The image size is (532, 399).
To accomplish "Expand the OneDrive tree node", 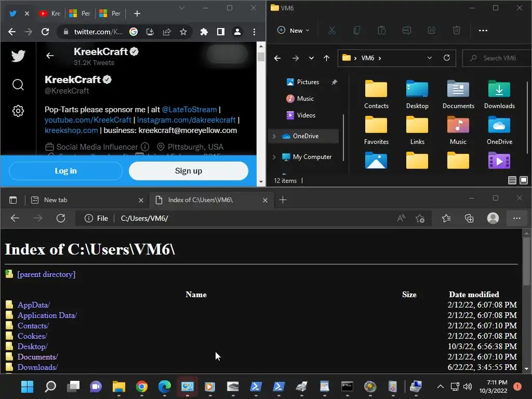I will (274, 136).
